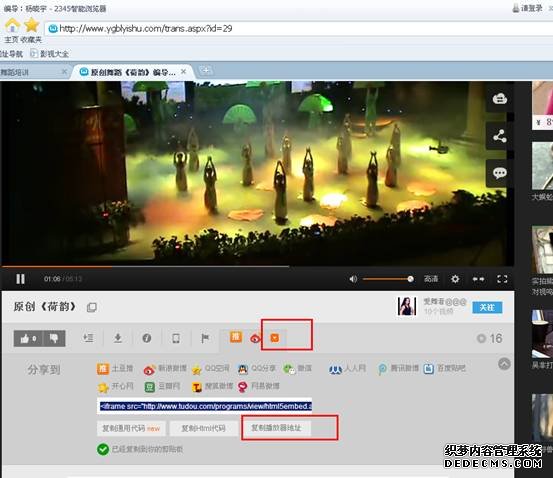
Task: Adjust the video volume slider
Action: pyautogui.click(x=388, y=279)
